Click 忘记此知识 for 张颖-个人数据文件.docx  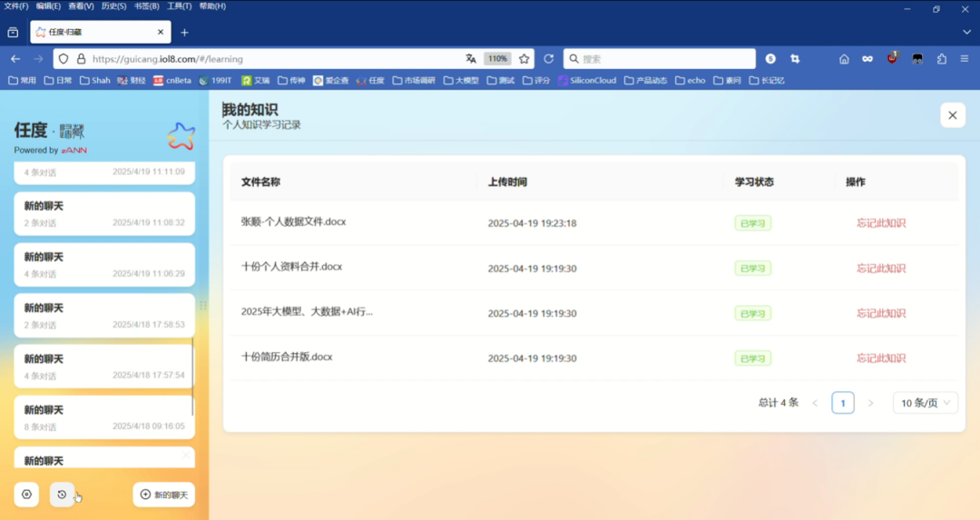coord(880,223)
